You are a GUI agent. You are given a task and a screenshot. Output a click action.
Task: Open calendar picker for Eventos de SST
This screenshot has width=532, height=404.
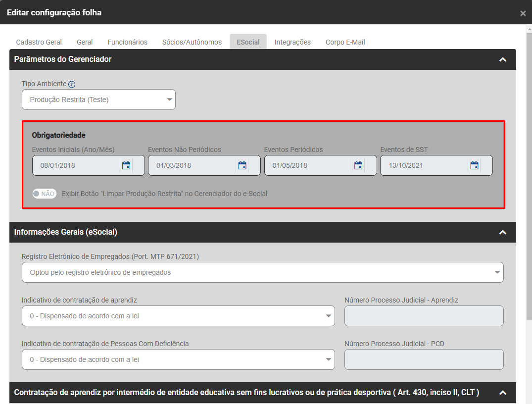pyautogui.click(x=474, y=165)
